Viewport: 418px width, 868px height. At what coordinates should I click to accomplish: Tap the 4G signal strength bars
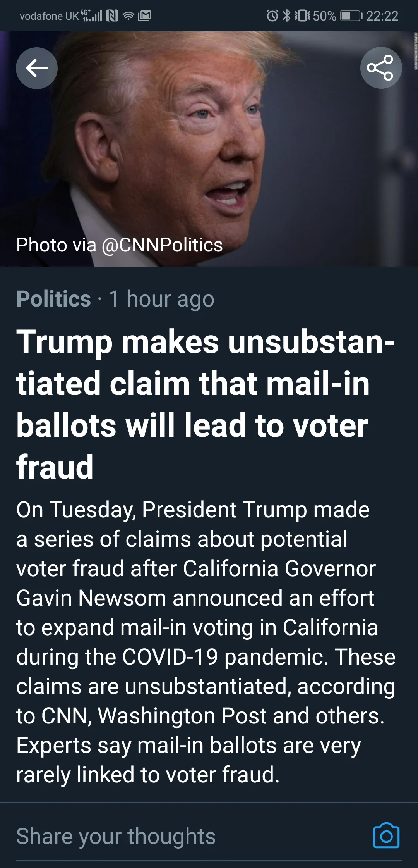coord(91,16)
